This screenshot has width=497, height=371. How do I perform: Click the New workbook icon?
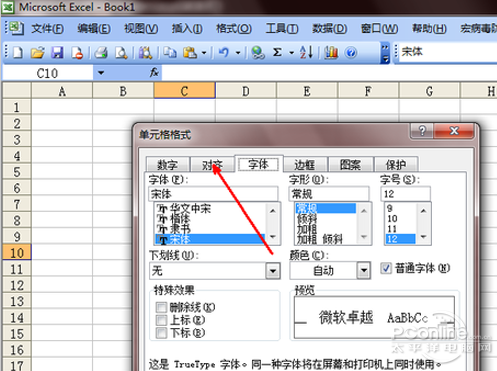18,53
